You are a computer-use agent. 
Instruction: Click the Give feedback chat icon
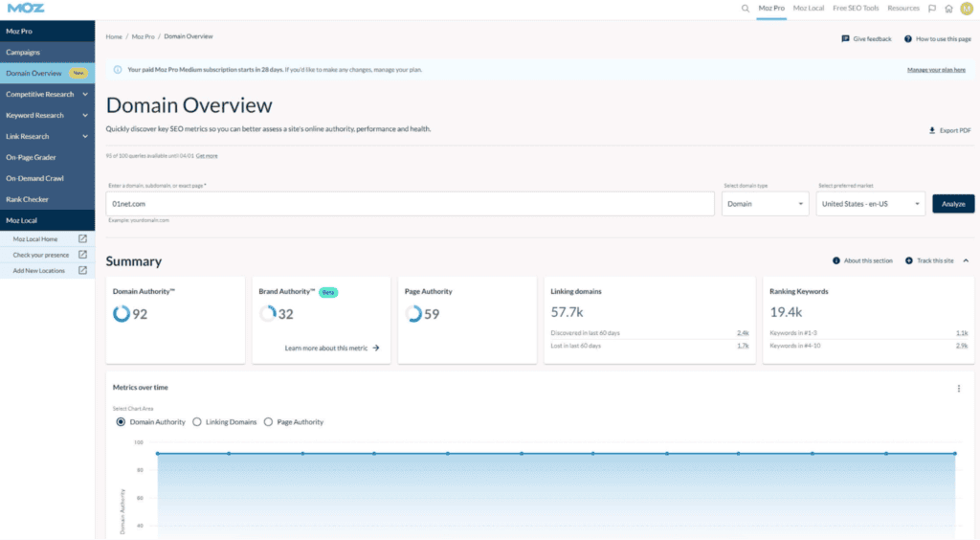[x=846, y=38]
